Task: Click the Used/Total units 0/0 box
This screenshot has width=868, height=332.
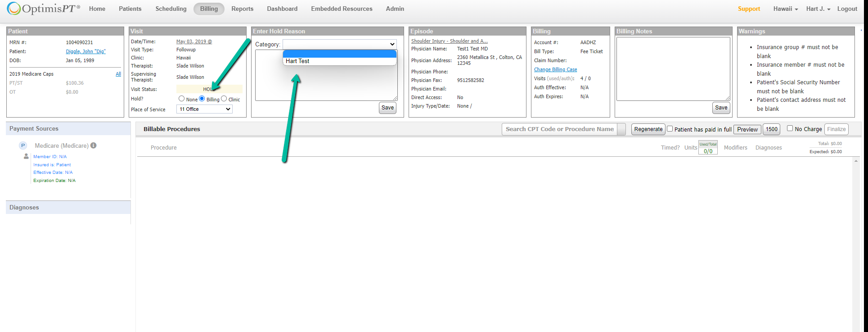Action: point(708,148)
